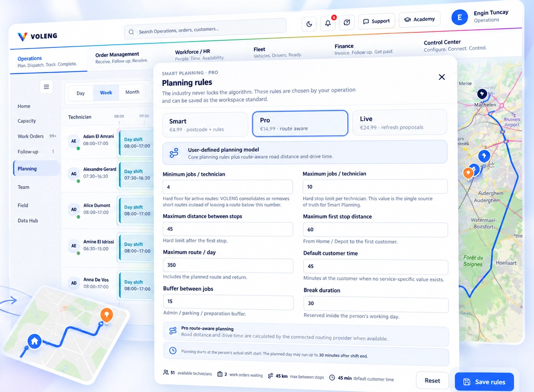This screenshot has height=392, width=534.
Task: Save rules with the blue button
Action: click(484, 382)
